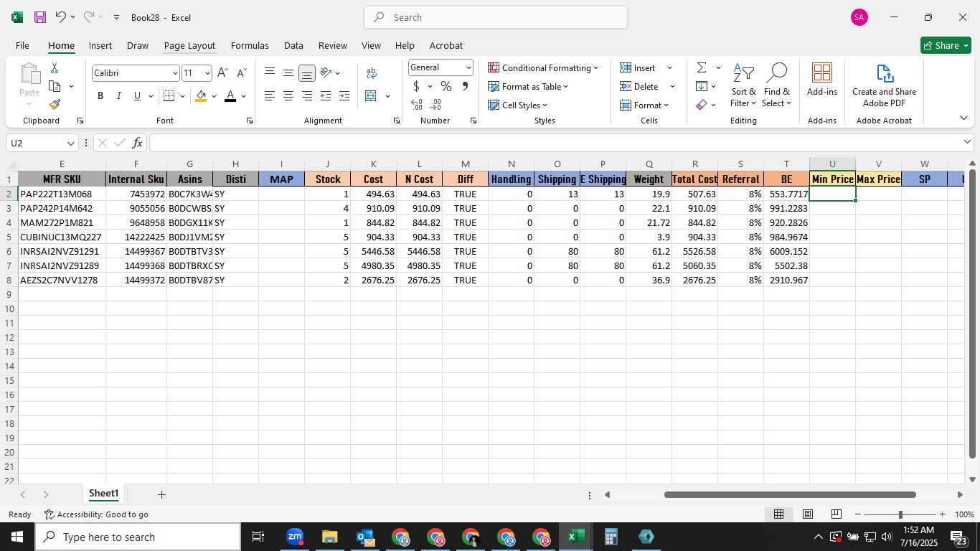The image size is (980, 551).
Task: Switch to the Formulas tab
Action: point(250,45)
